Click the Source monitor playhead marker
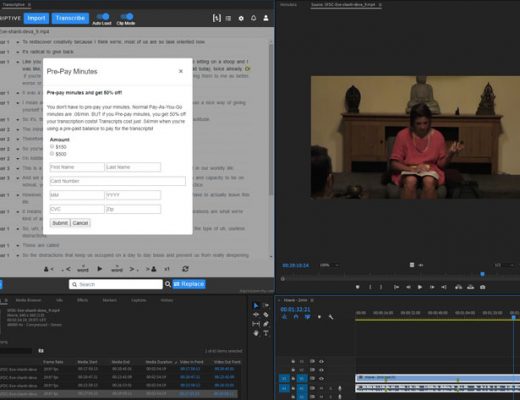Screen dimensions: 520x400 point(482,274)
